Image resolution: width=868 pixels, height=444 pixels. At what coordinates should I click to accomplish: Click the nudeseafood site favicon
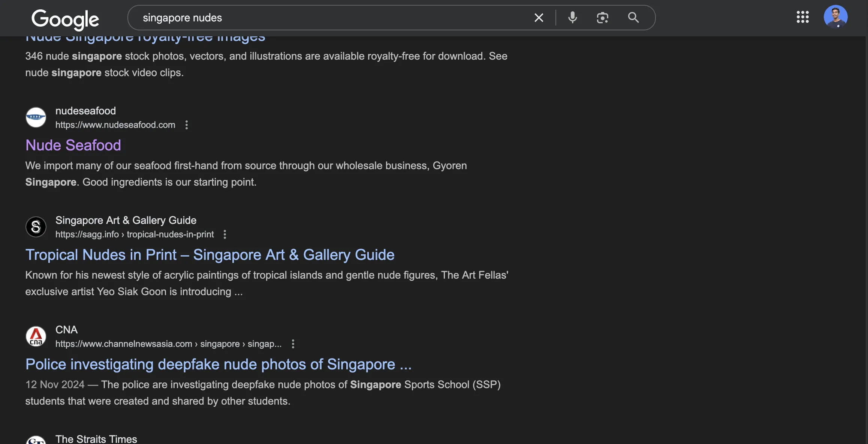coord(36,117)
